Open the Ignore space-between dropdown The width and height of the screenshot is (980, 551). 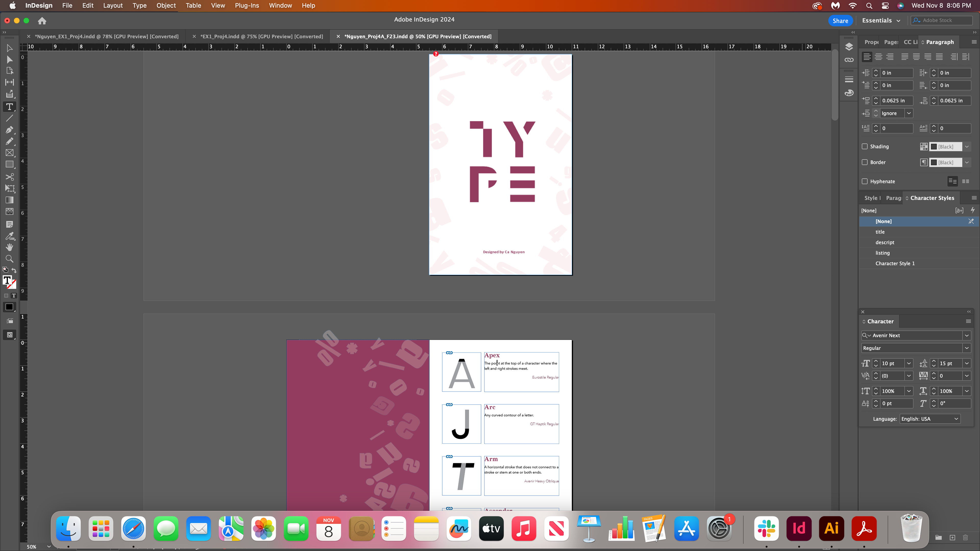coord(909,113)
